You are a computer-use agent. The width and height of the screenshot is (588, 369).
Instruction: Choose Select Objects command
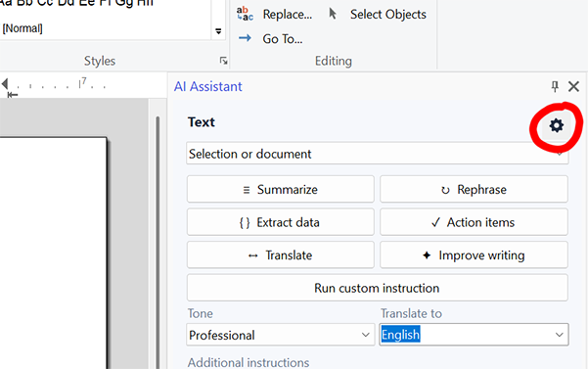point(388,15)
